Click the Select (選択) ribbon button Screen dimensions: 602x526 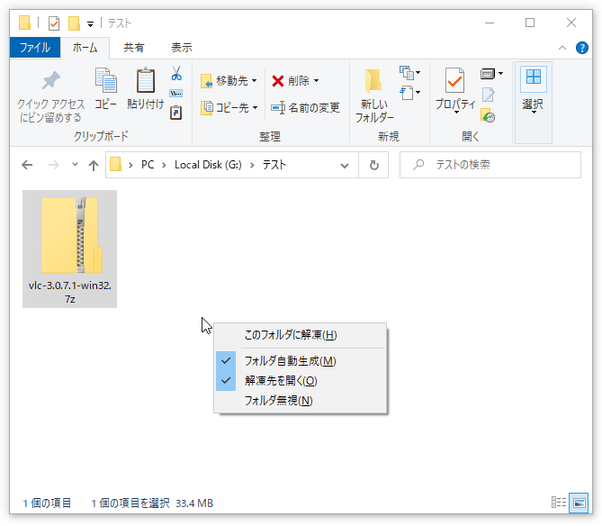click(x=533, y=103)
